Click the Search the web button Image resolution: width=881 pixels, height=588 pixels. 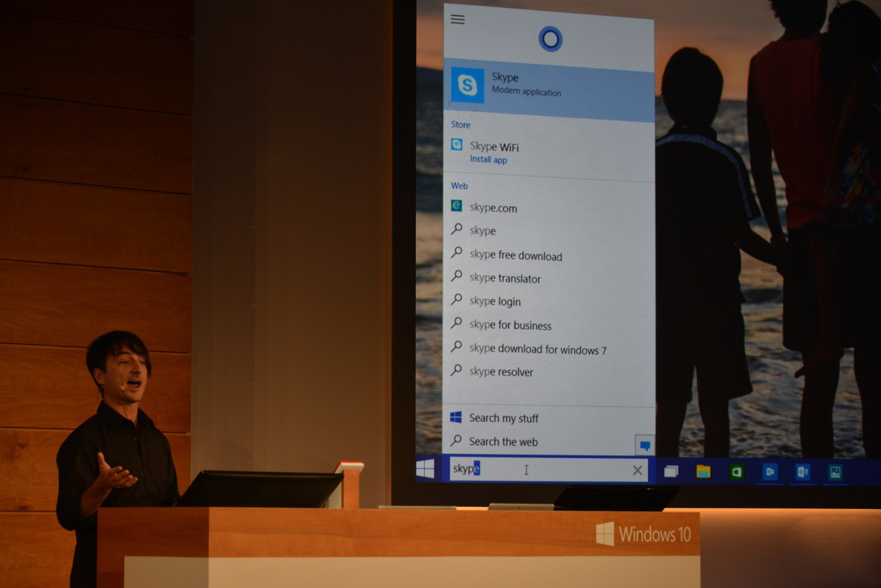click(503, 441)
